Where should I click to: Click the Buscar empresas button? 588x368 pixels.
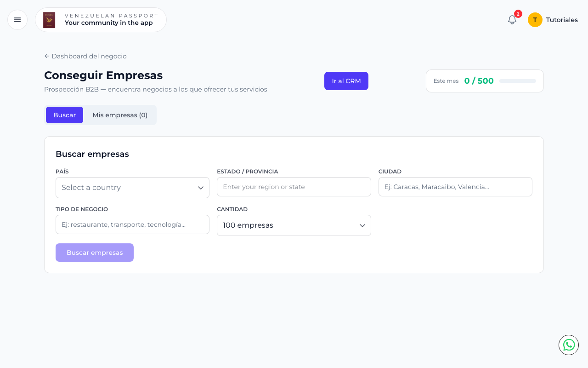pos(95,253)
